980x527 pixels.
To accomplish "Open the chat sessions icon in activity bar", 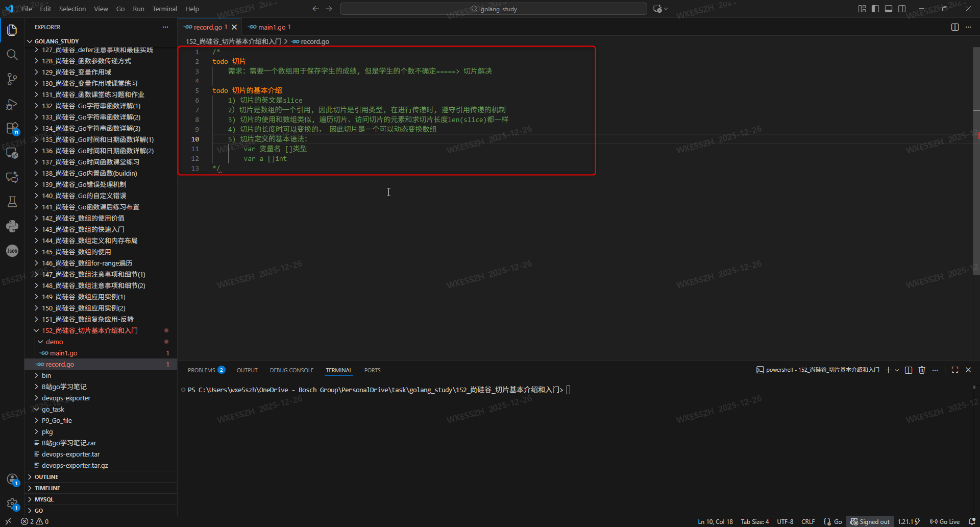I will (12, 177).
